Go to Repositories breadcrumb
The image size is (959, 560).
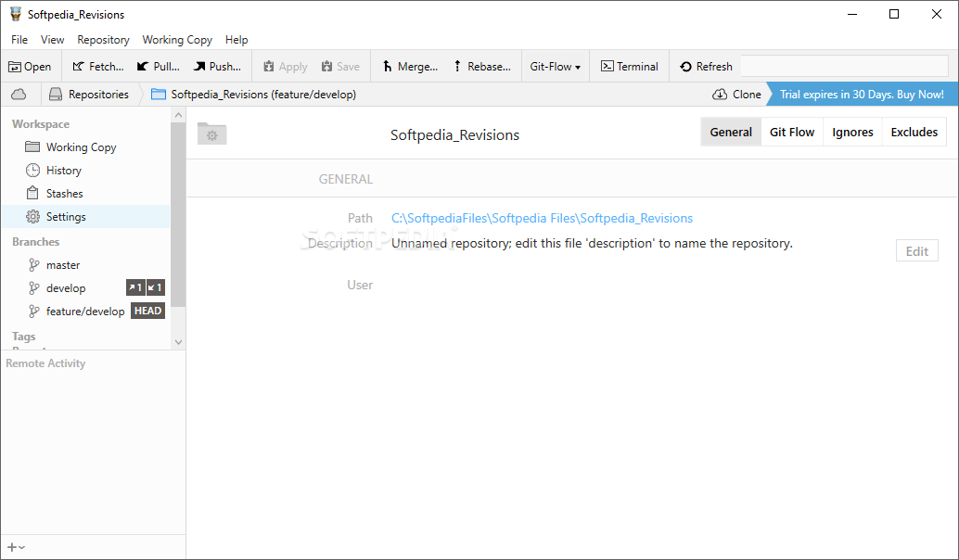(x=89, y=95)
